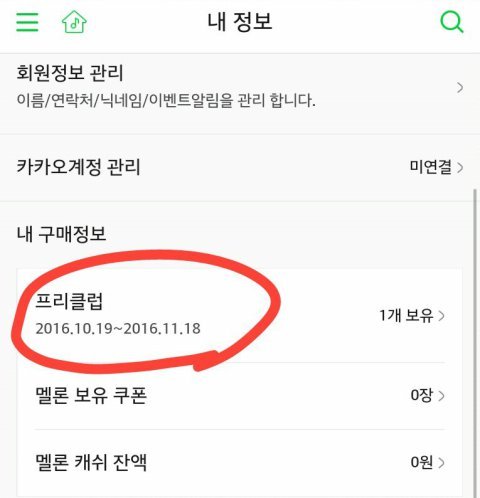The width and height of the screenshot is (480, 498).
Task: Tap the 0장 coupon count
Action: pyautogui.click(x=421, y=396)
